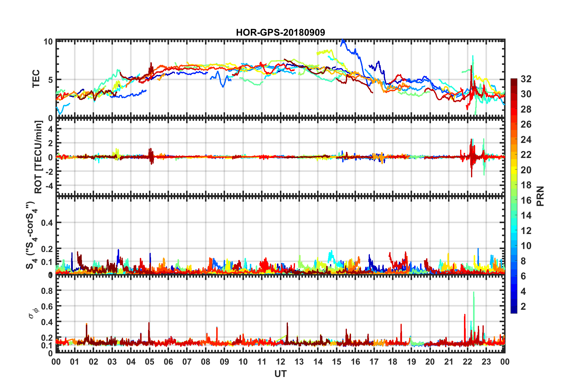Click the plot title HOR-GPS-20180909

(x=280, y=32)
